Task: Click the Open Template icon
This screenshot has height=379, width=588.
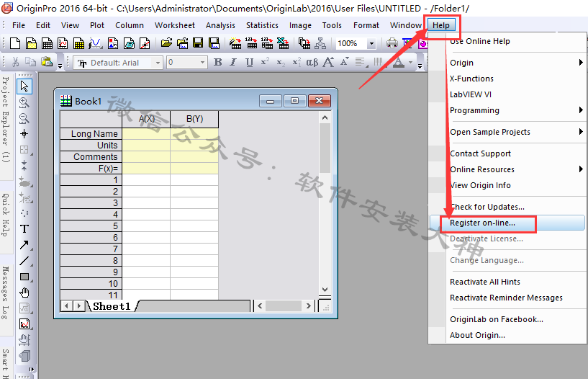Action: (x=182, y=43)
